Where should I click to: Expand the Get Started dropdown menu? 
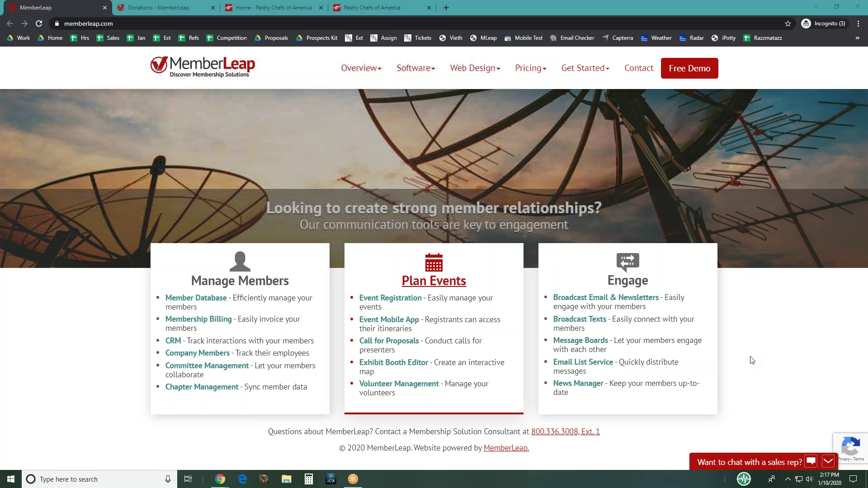[x=585, y=68]
